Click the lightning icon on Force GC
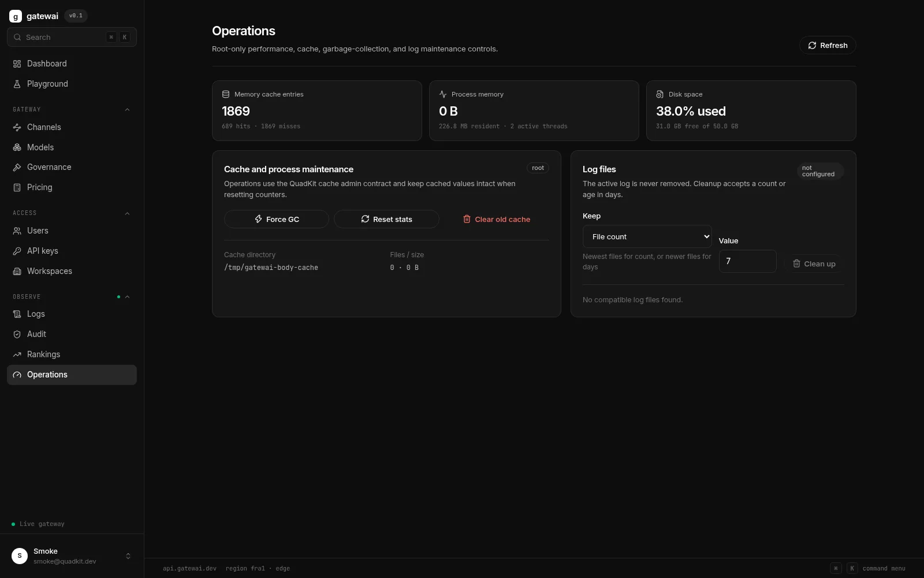 tap(258, 219)
